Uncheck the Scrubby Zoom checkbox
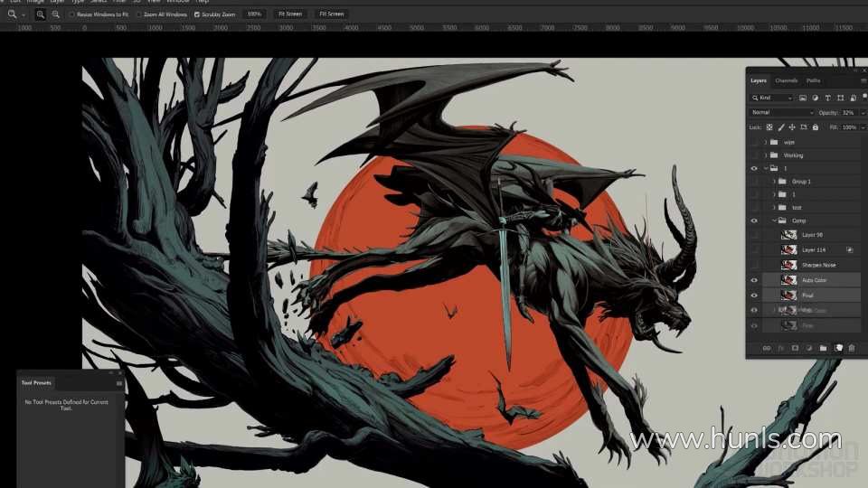The height and width of the screenshot is (488, 868). [x=198, y=14]
